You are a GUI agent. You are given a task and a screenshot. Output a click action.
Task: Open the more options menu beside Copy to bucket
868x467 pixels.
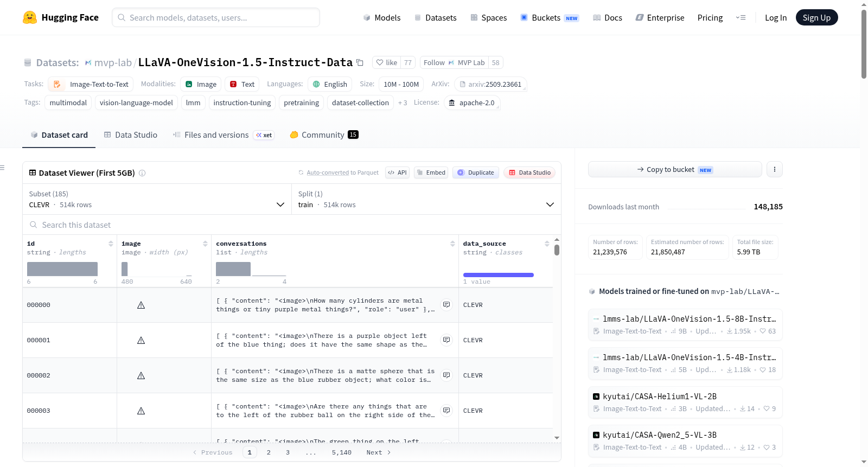click(774, 169)
